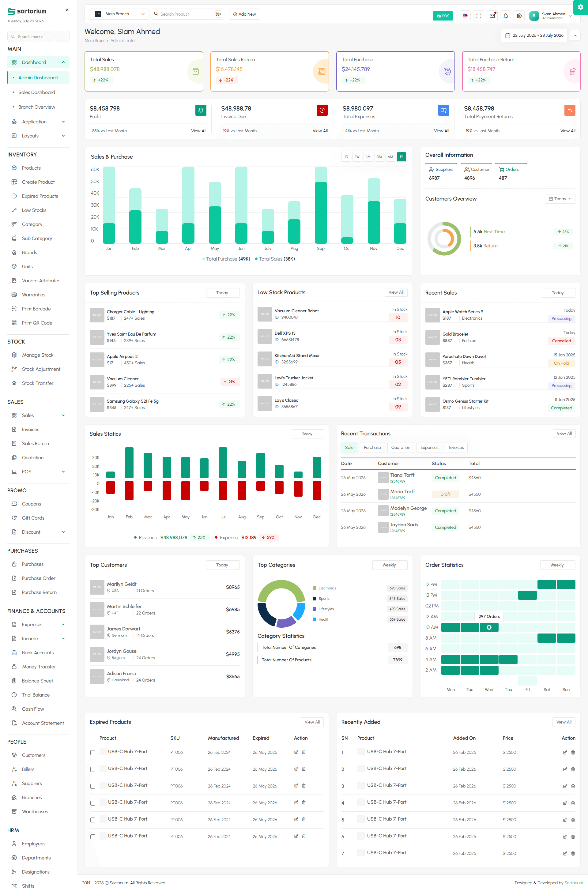
Task: Open Low Stocks in sidebar
Action: point(38,210)
